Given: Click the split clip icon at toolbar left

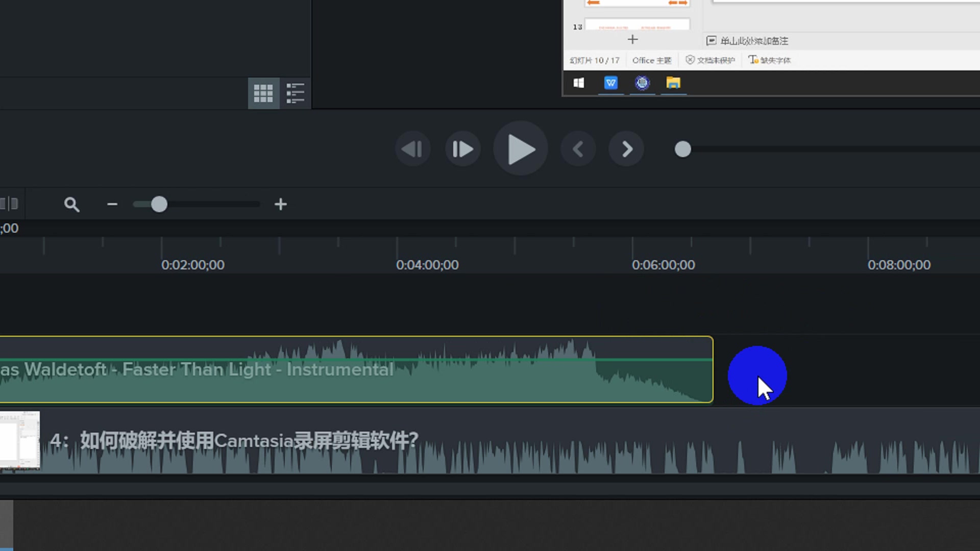Looking at the screenshot, I should pyautogui.click(x=10, y=204).
